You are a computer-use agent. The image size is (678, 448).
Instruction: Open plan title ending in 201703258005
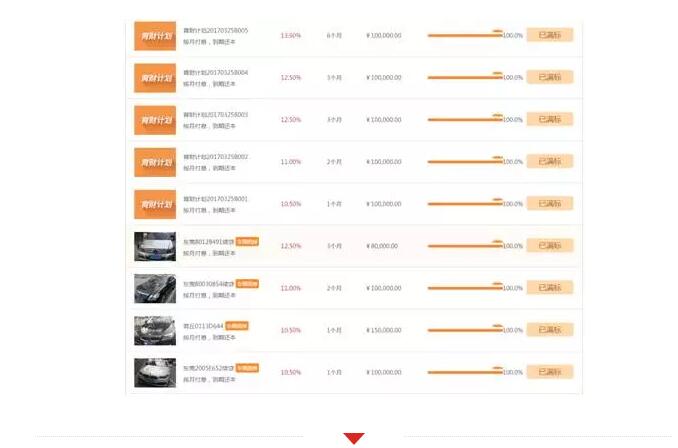point(215,31)
